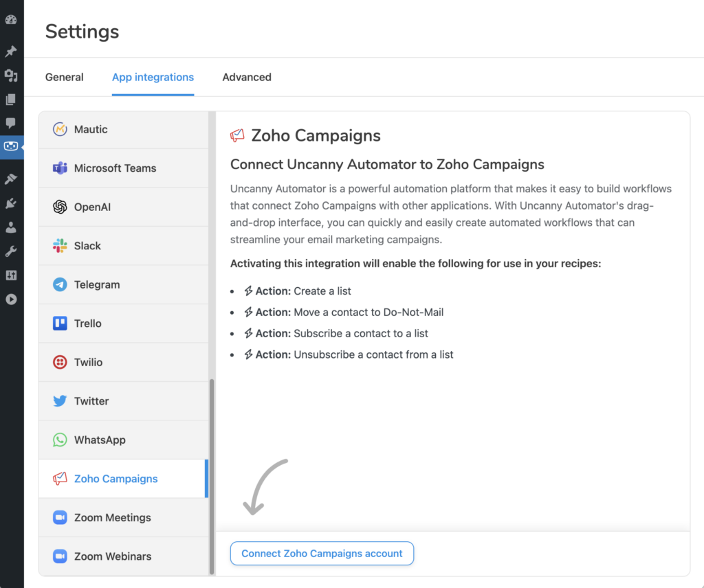The width and height of the screenshot is (704, 588).
Task: Choose Zoom Webinars from the integrations list
Action: [x=113, y=556]
